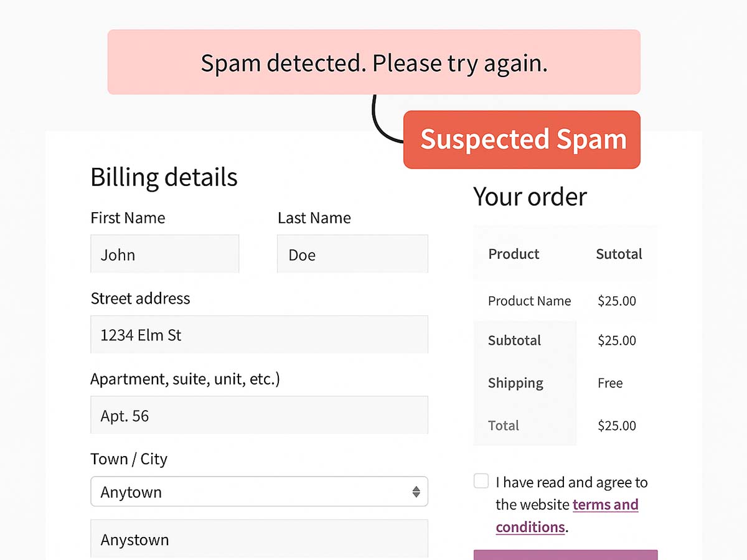This screenshot has width=747, height=560.
Task: Select the Last Name field containing Doe
Action: click(352, 254)
